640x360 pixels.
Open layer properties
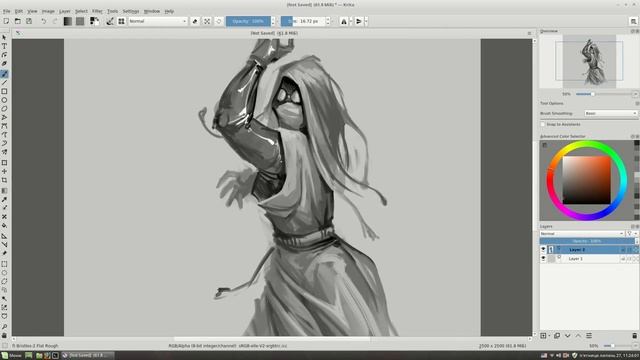coord(589,336)
